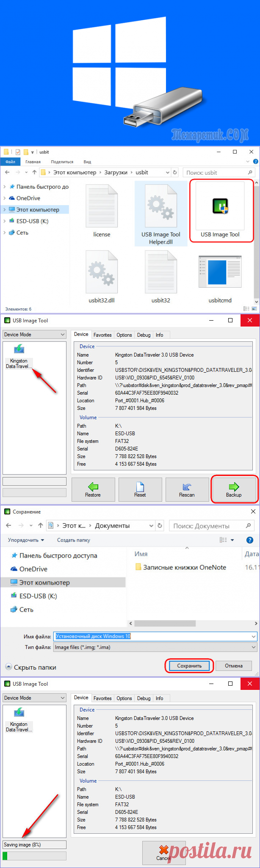Expand Панель быстрого доступа node in Explorer

pyautogui.click(x=5, y=187)
